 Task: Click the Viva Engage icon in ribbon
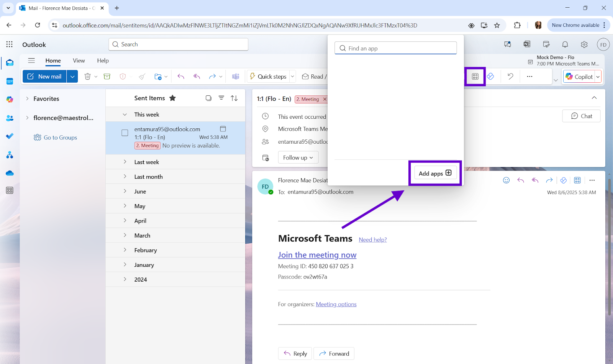click(x=490, y=77)
